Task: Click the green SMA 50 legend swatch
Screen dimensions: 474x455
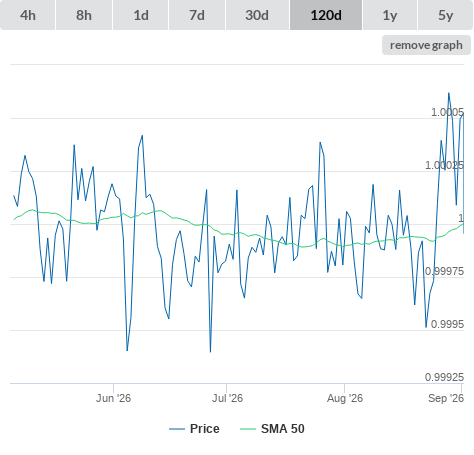Action: click(x=248, y=429)
